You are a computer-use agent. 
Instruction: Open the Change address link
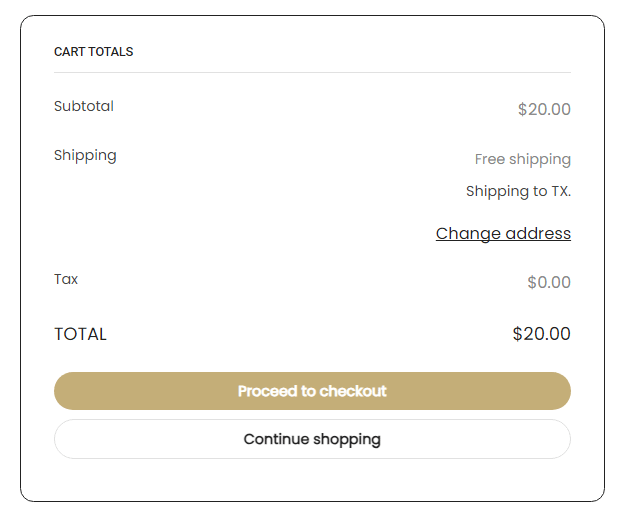503,233
